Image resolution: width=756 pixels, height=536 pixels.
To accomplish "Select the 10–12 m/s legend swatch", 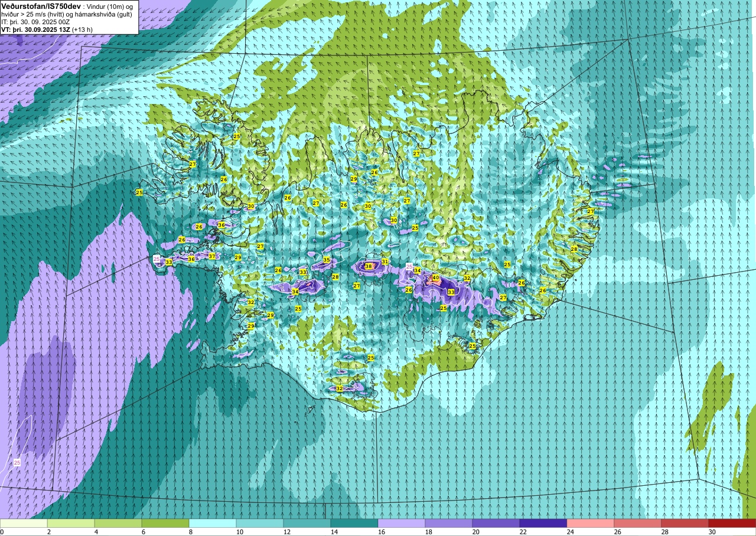I will coord(260,523).
